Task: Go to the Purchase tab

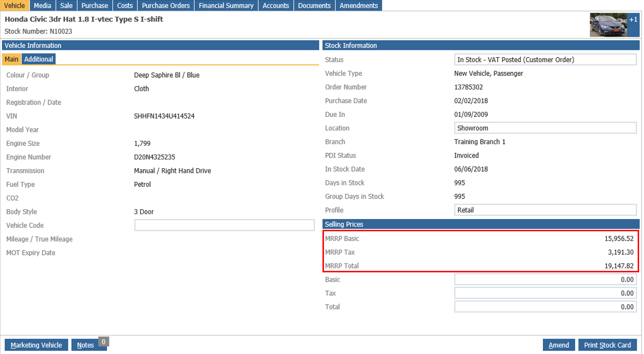Action: coord(95,5)
